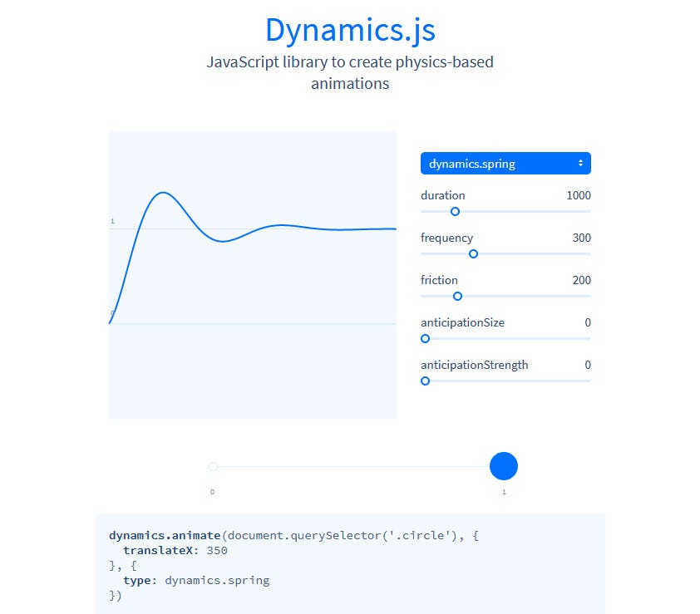Screen dimensions: 700x614
Task: Click the small left endpoint of the demo track
Action: point(213,466)
